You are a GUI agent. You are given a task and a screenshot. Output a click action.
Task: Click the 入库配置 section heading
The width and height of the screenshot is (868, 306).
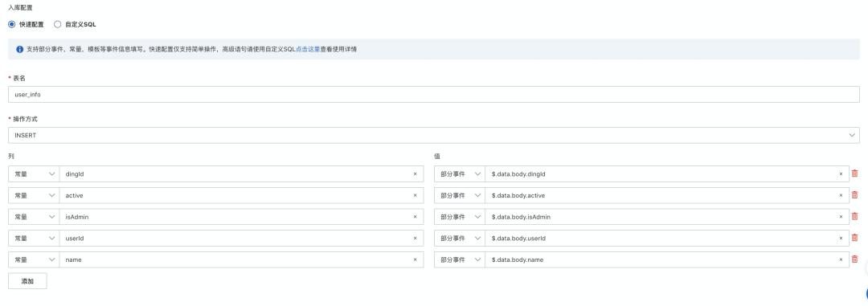tap(20, 8)
